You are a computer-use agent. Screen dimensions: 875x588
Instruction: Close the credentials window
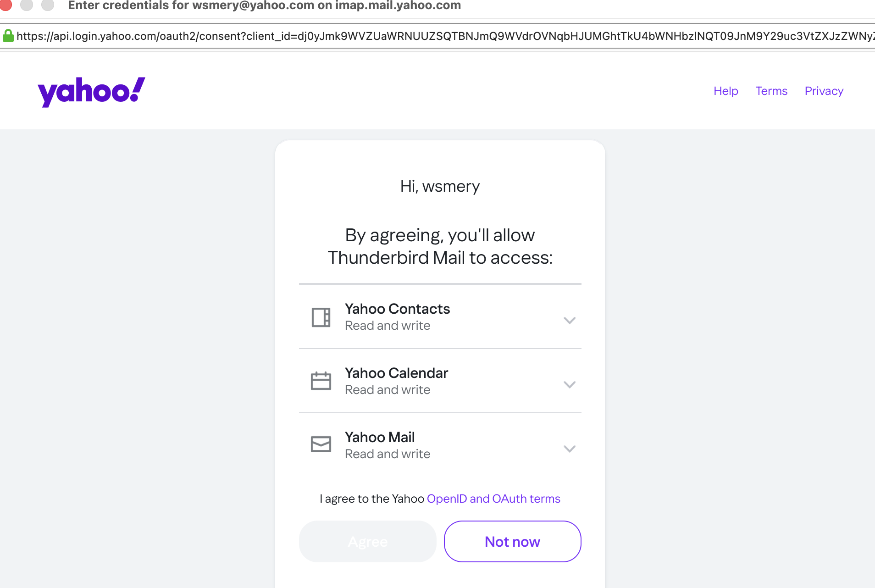pyautogui.click(x=6, y=5)
